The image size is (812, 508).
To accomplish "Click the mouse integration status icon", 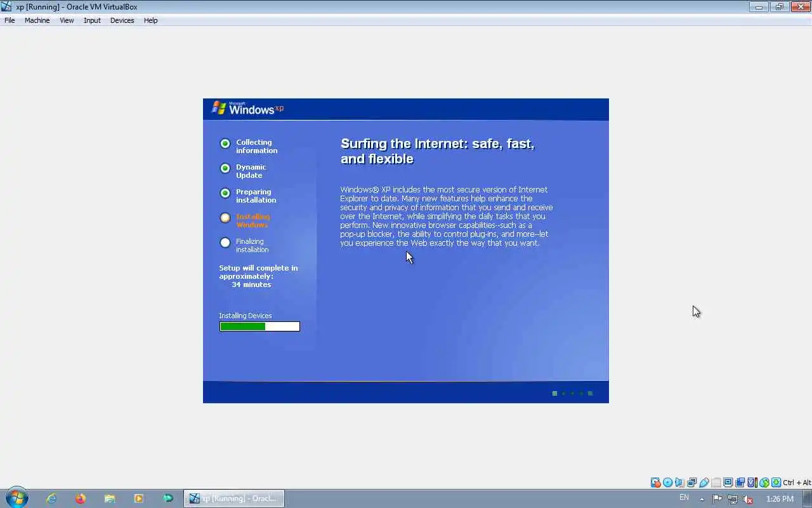I will 764,483.
